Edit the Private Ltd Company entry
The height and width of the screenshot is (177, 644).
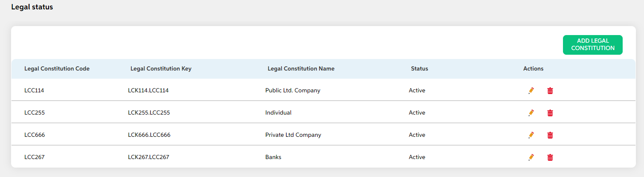[x=531, y=135]
